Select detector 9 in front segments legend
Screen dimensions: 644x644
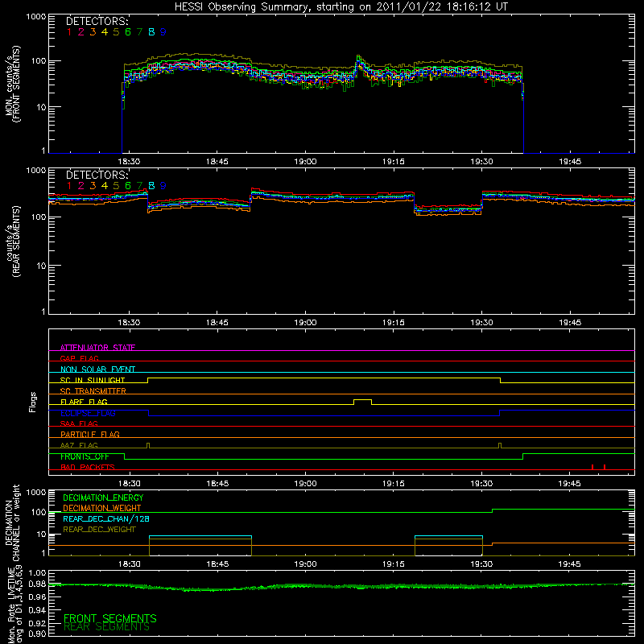(x=163, y=32)
